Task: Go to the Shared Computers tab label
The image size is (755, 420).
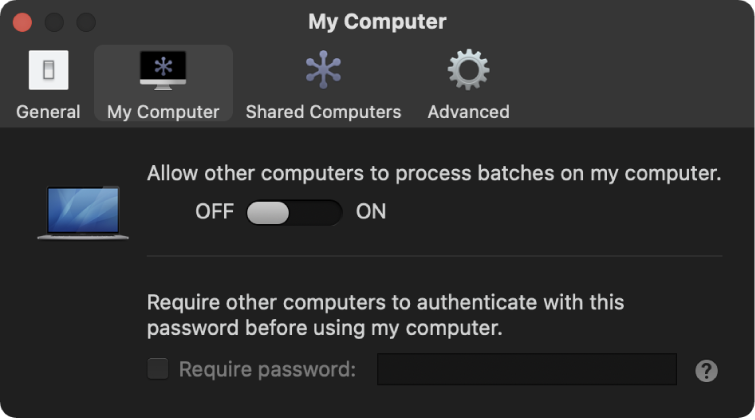Action: [x=323, y=112]
